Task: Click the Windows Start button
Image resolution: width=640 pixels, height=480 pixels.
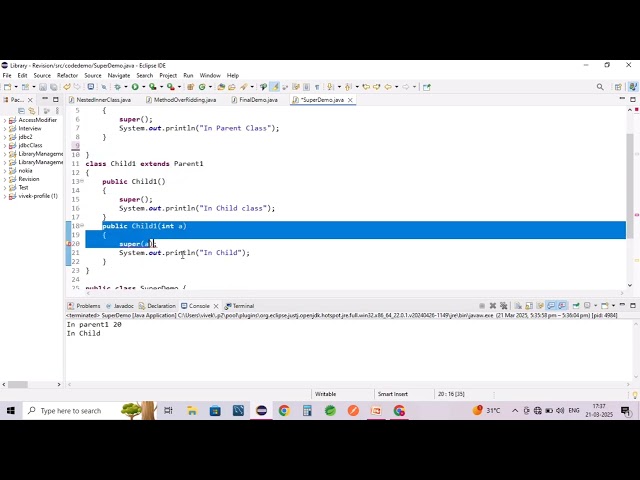Action: pyautogui.click(x=11, y=411)
